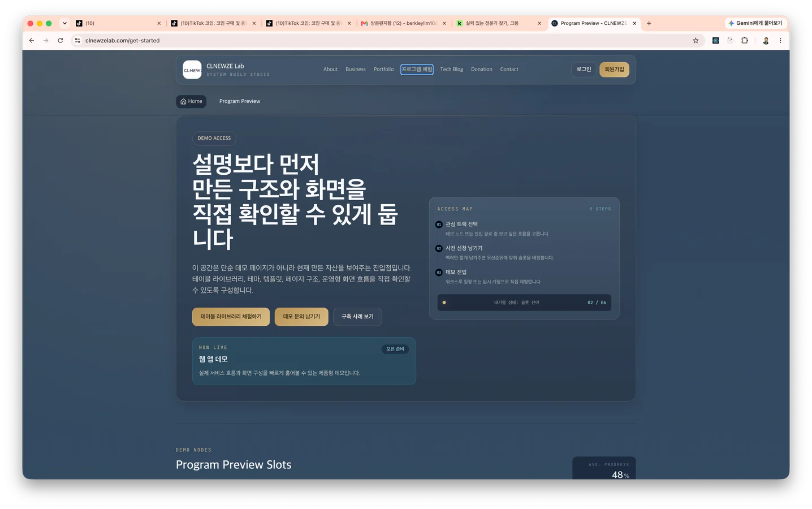Open the Portfolio menu item

383,70
